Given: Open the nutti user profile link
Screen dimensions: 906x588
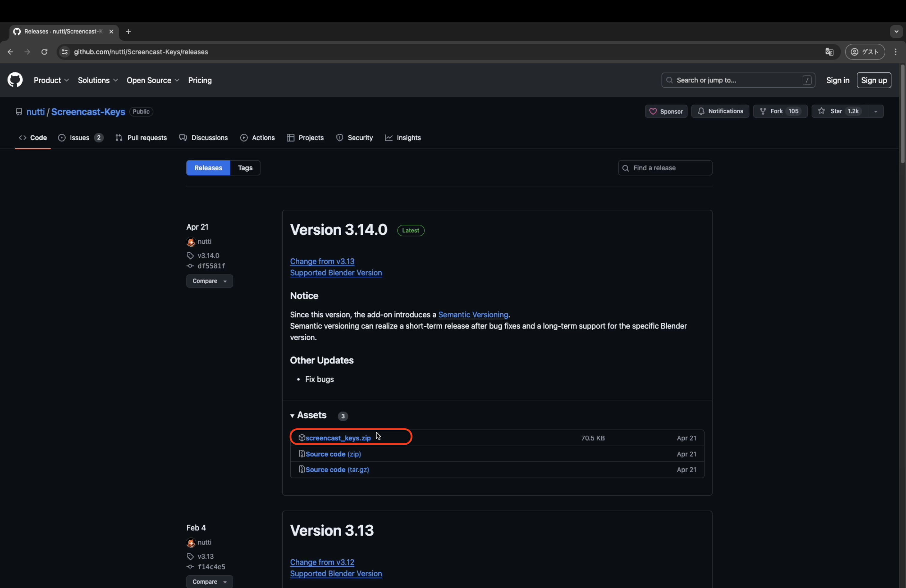Looking at the screenshot, I should click(x=35, y=112).
